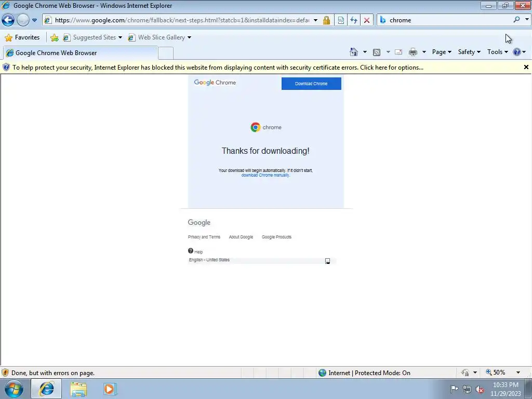Open a new blank tab

(x=166, y=54)
